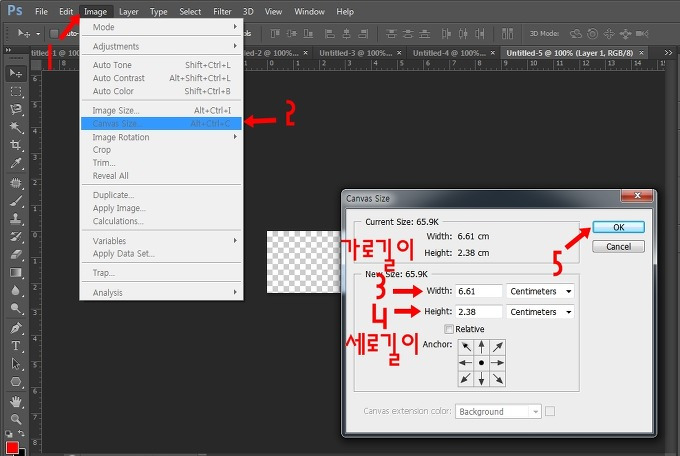Screen dimensions: 680x456
Task: Set anchor to the left-middle arrow
Action: [466, 363]
